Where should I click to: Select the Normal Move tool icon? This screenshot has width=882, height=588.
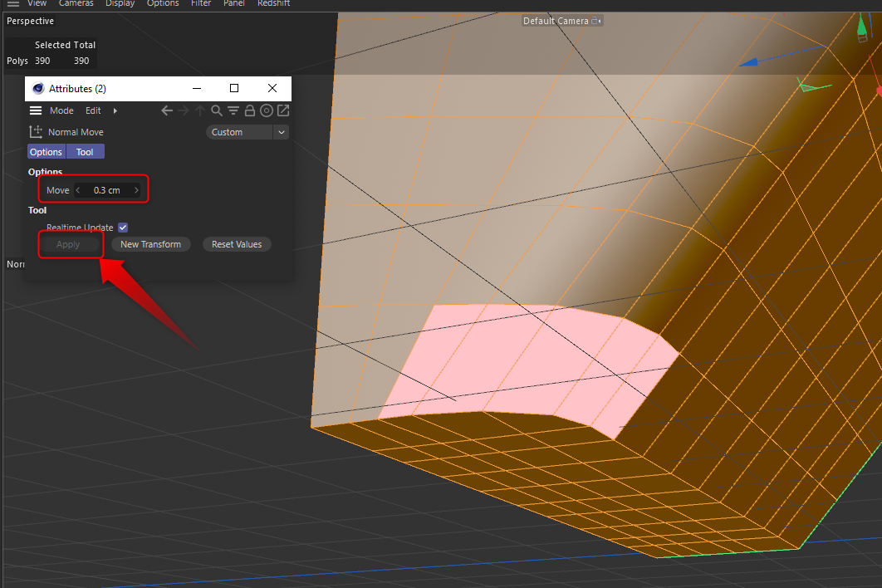(x=36, y=132)
